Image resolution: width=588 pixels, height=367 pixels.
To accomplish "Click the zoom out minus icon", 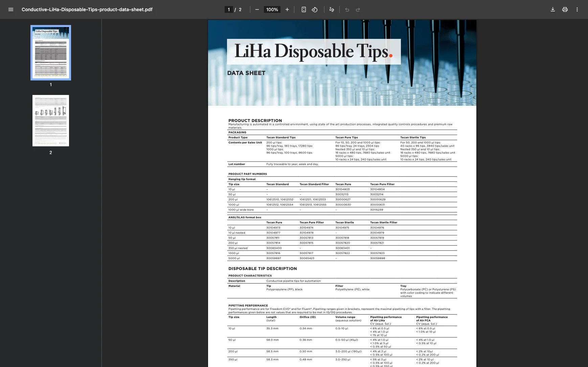I will pyautogui.click(x=257, y=9).
